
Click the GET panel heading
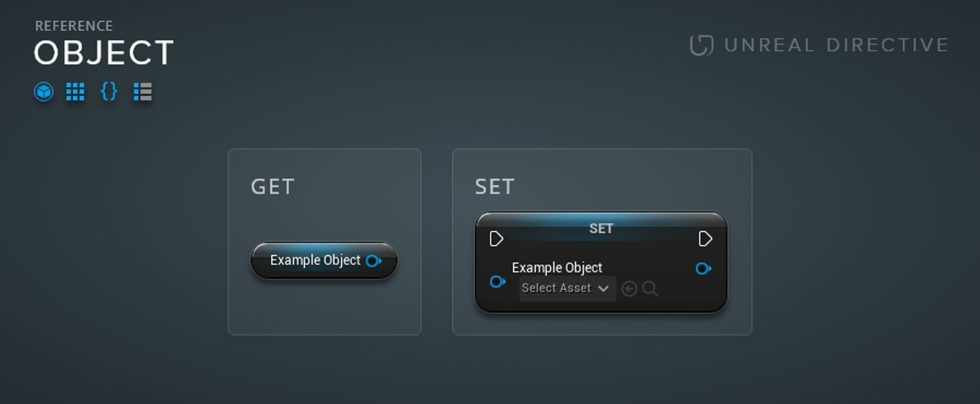coord(272,187)
